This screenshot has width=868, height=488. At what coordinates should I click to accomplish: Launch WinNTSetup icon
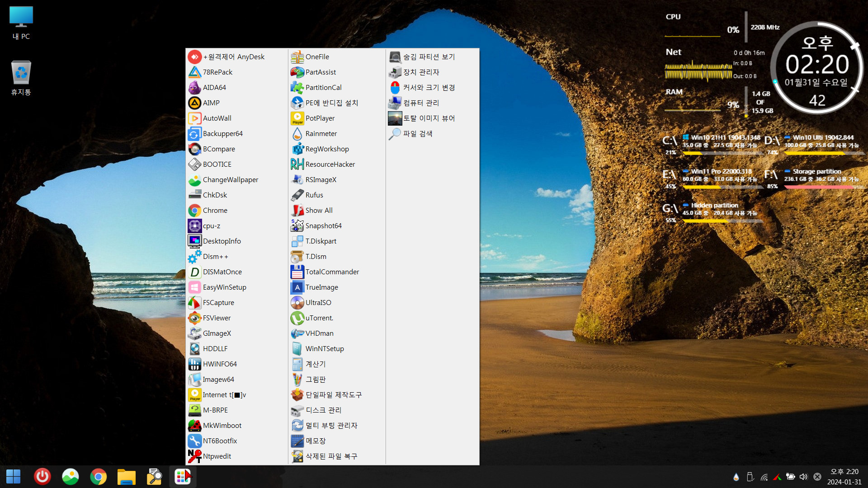(297, 349)
